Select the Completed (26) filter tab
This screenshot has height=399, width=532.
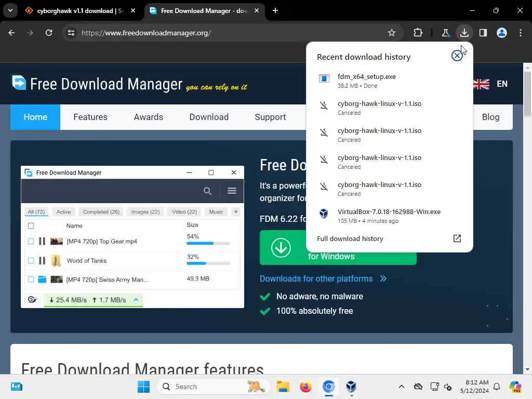(x=101, y=212)
